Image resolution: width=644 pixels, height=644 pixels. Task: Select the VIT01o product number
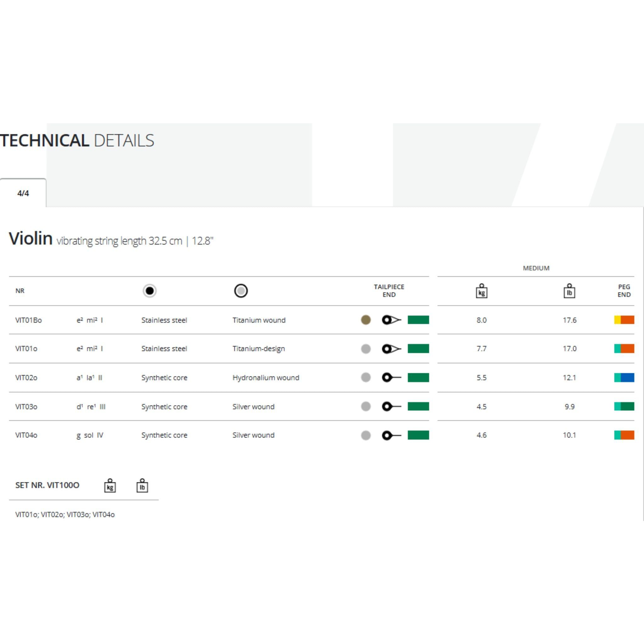tap(26, 349)
